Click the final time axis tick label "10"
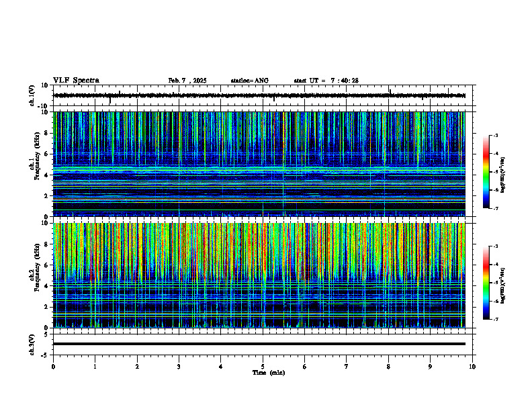 [472, 367]
